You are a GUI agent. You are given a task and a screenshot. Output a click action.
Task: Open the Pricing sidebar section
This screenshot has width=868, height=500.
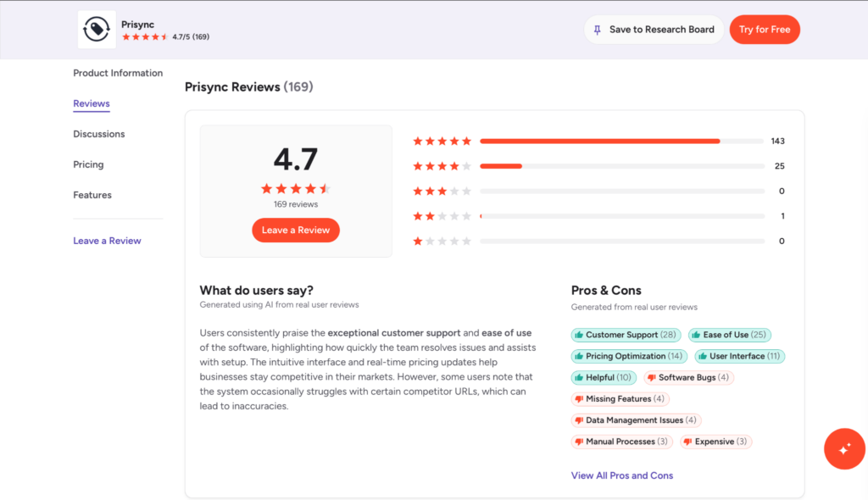(x=88, y=164)
